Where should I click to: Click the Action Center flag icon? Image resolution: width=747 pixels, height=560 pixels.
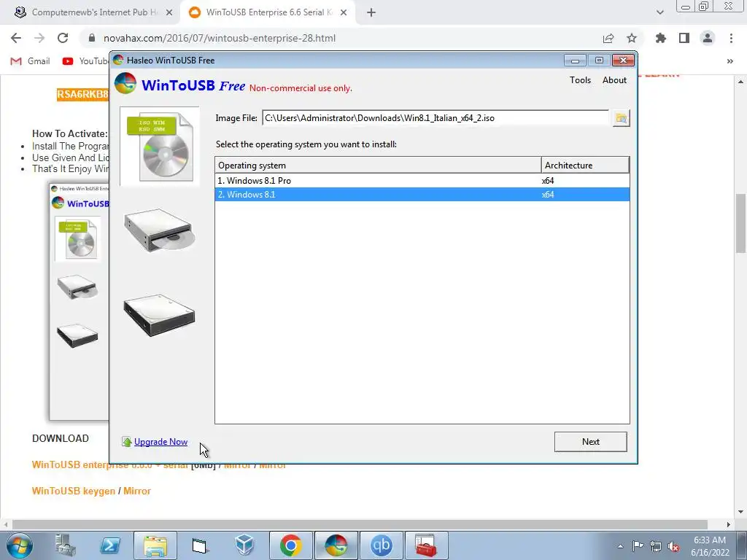tap(638, 545)
